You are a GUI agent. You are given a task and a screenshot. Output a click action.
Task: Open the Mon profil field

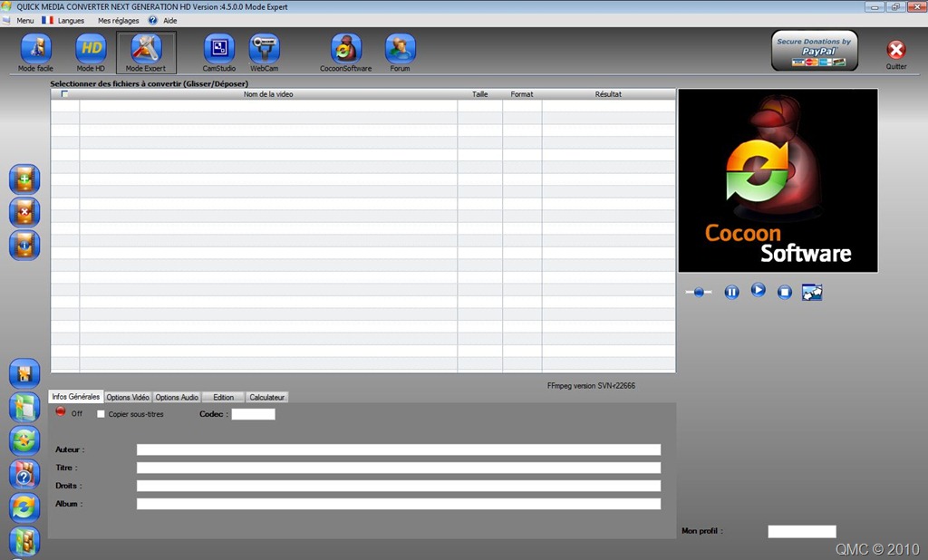coord(802,532)
